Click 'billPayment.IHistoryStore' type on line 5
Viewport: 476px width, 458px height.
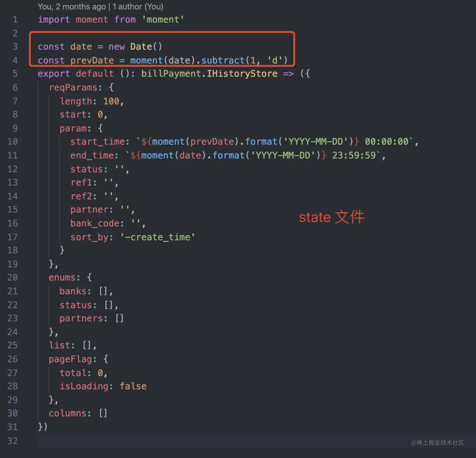click(209, 74)
